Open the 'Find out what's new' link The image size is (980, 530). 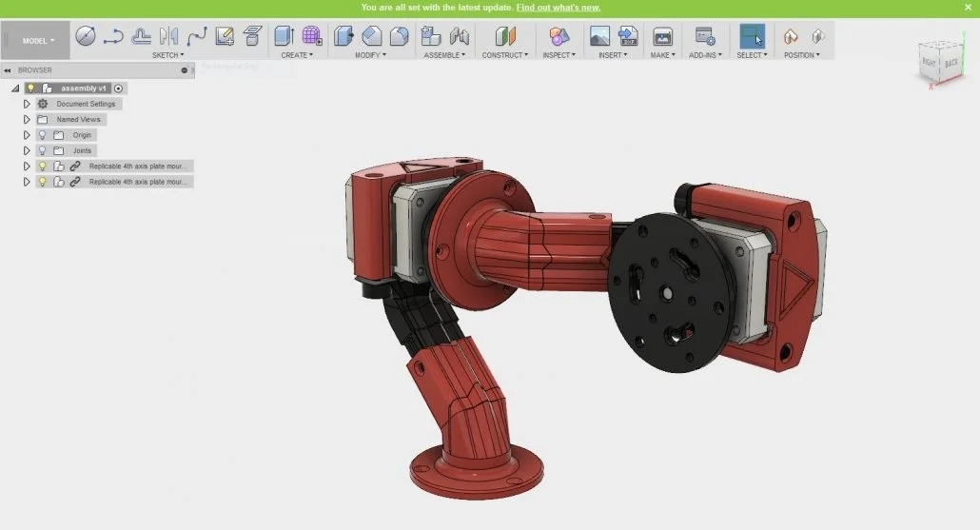[x=559, y=8]
